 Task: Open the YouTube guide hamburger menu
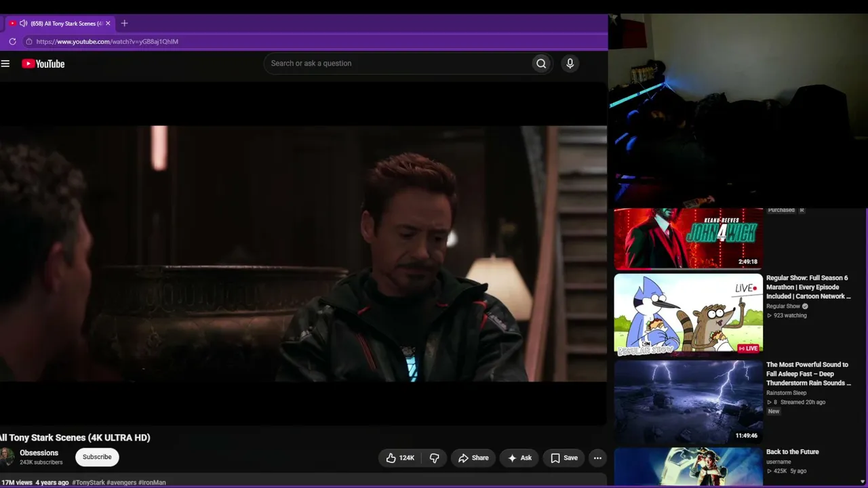5,64
